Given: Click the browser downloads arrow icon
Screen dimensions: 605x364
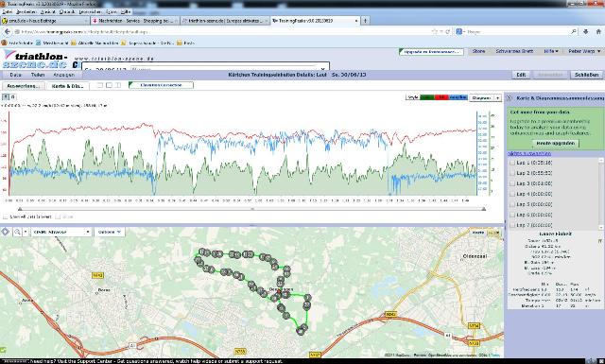Looking at the screenshot, I should (x=586, y=31).
